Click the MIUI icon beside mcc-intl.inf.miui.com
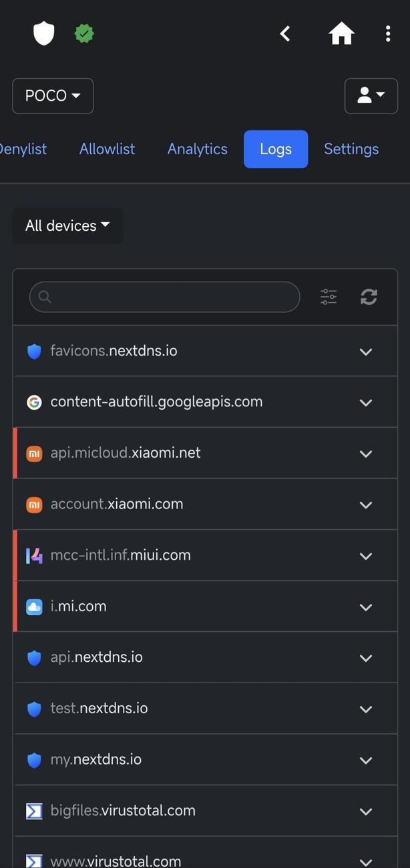The height and width of the screenshot is (868, 410). point(34,555)
